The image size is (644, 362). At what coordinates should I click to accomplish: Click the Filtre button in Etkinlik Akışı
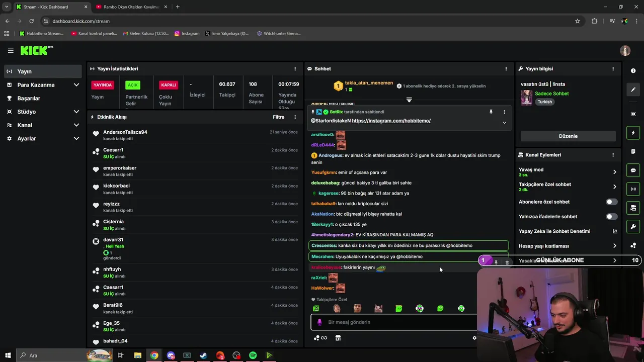pyautogui.click(x=278, y=117)
